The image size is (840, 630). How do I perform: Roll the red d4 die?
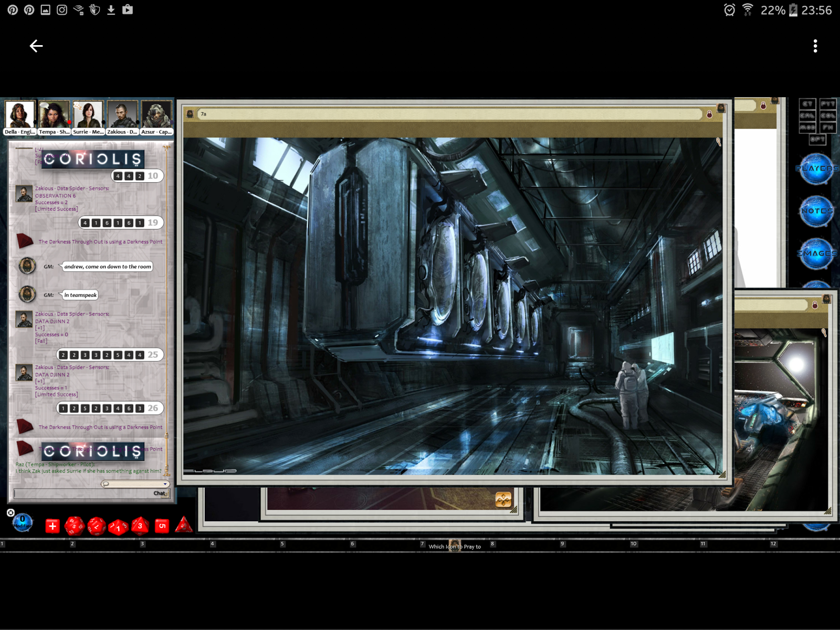[x=183, y=524]
